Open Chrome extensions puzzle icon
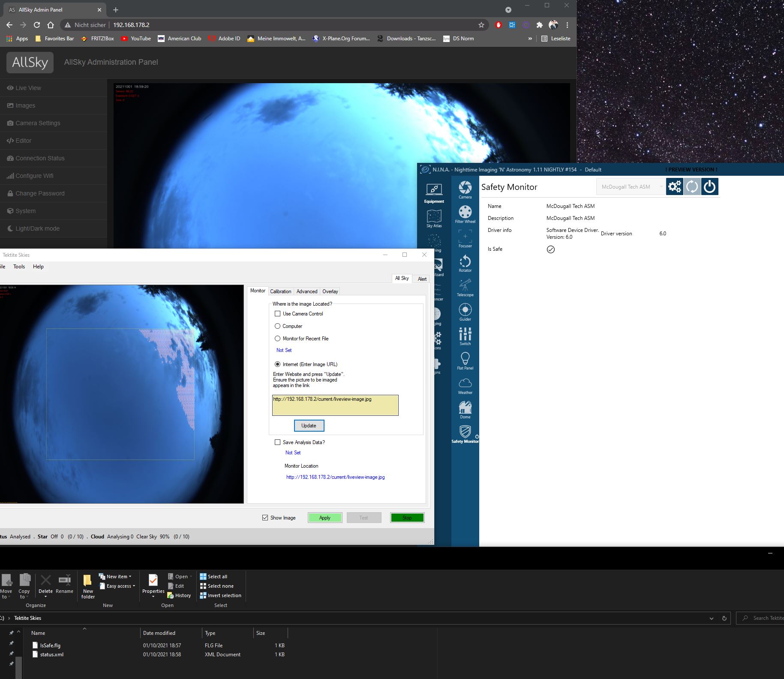 click(540, 25)
